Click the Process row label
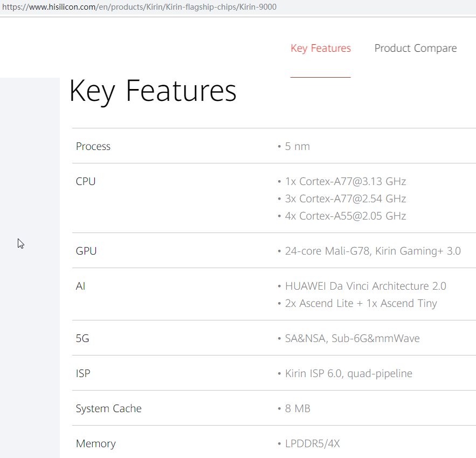The height and width of the screenshot is (458, 476). (x=93, y=146)
